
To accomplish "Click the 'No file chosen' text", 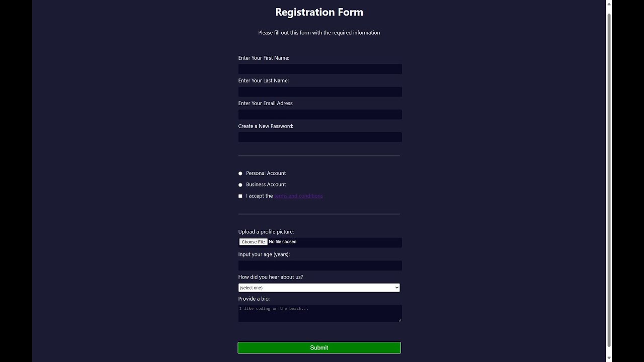I will 282,242.
